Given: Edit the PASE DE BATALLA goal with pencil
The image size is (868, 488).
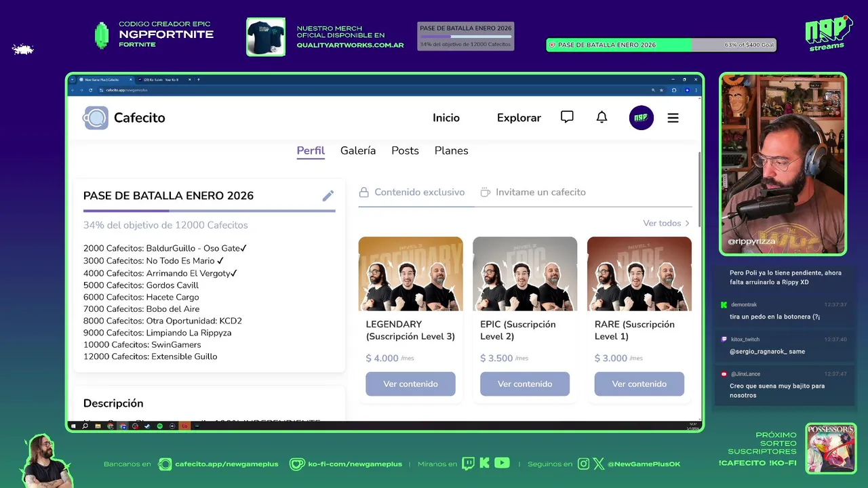Looking at the screenshot, I should [x=328, y=196].
